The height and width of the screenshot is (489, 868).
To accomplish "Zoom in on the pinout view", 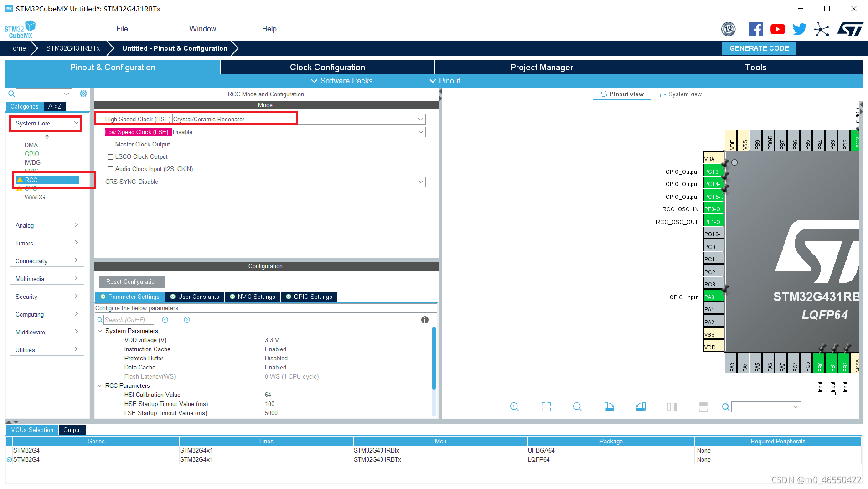I will pos(515,407).
